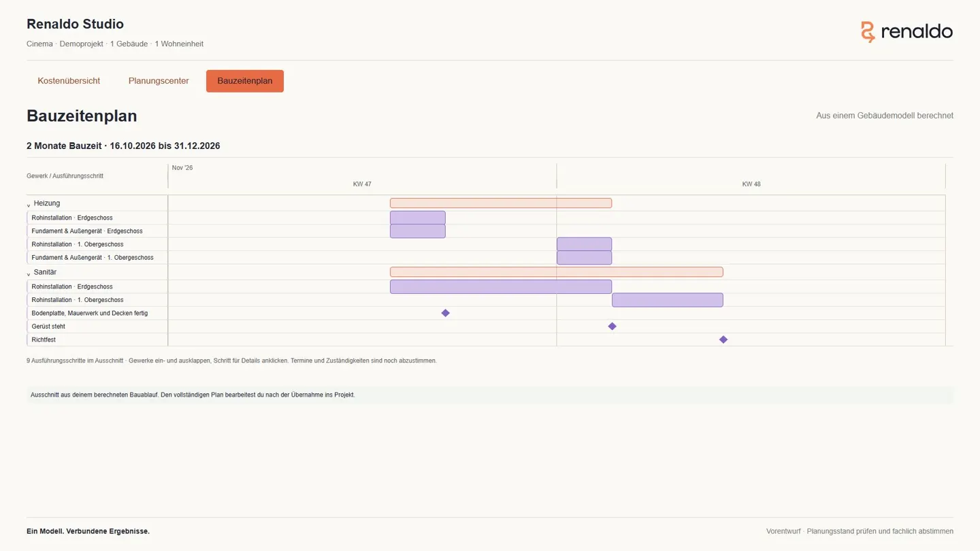Click the Richtfest milestone diamond
The image size is (980, 551).
723,339
